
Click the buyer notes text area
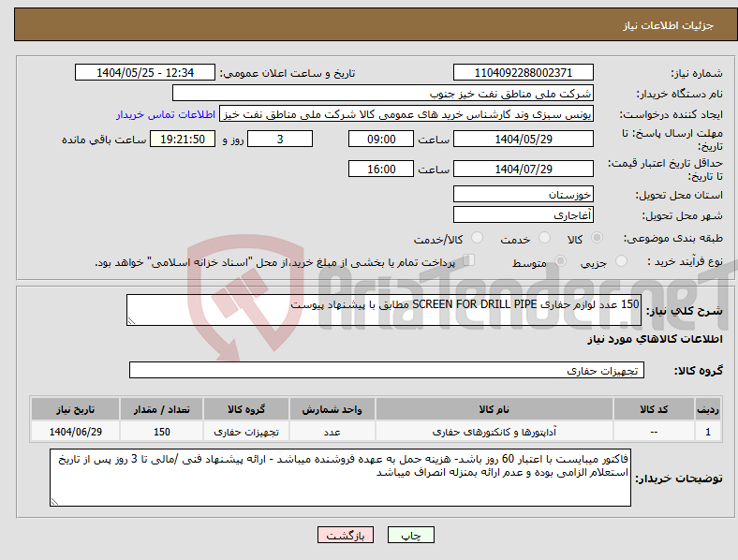point(340,478)
